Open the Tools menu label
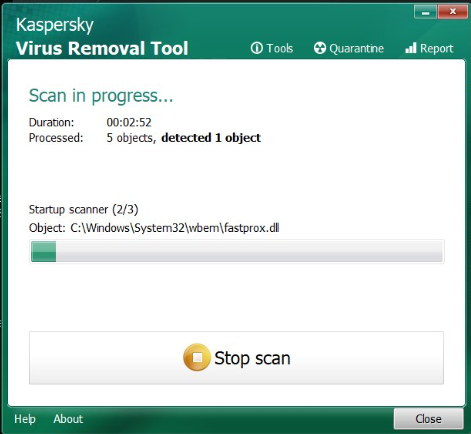 (x=280, y=49)
